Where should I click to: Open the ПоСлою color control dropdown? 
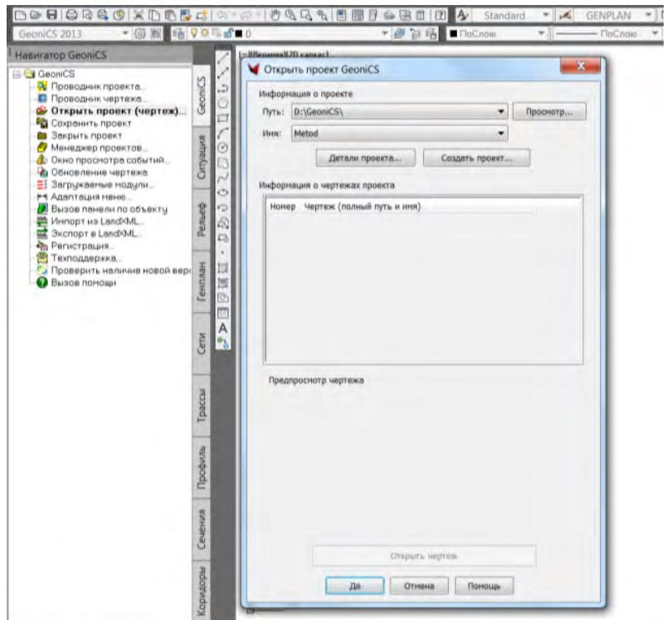(x=541, y=33)
